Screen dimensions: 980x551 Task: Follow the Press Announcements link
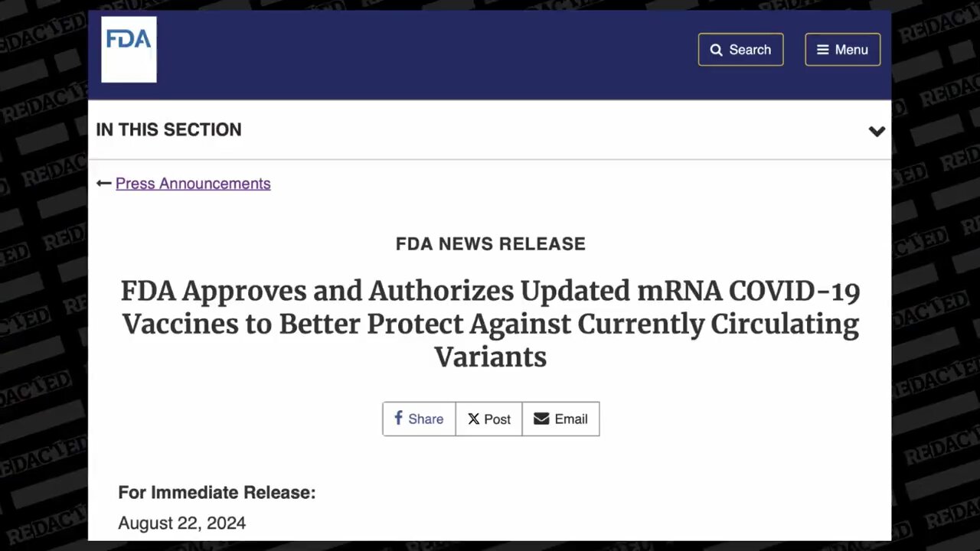coord(193,184)
